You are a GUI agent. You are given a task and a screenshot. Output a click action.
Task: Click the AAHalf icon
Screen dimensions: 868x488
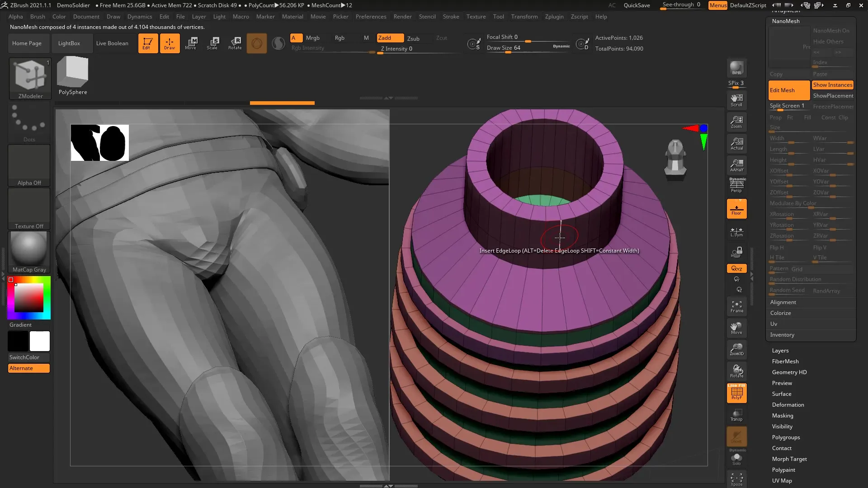pyautogui.click(x=736, y=165)
